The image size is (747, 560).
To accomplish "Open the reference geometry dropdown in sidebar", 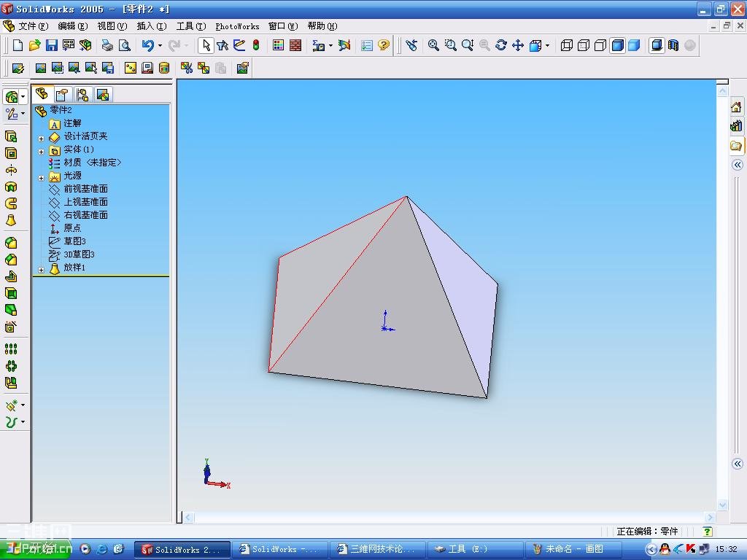I will [23, 405].
